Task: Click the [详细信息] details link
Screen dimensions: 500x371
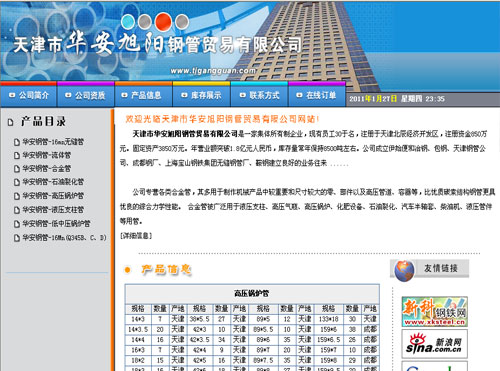Action: [x=136, y=236]
